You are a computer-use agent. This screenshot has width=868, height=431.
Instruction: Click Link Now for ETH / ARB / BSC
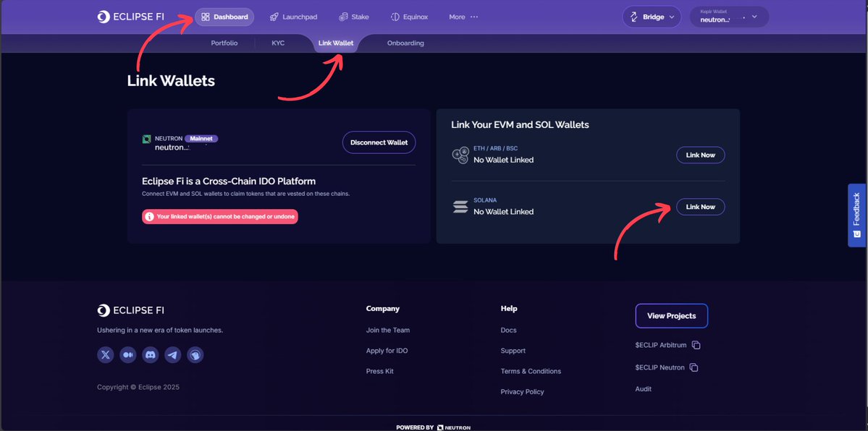coord(700,155)
